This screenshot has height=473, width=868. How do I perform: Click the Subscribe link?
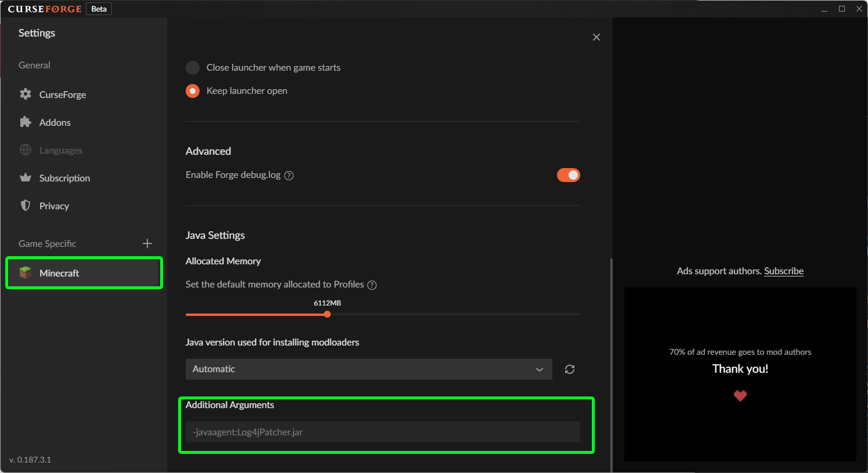(784, 271)
